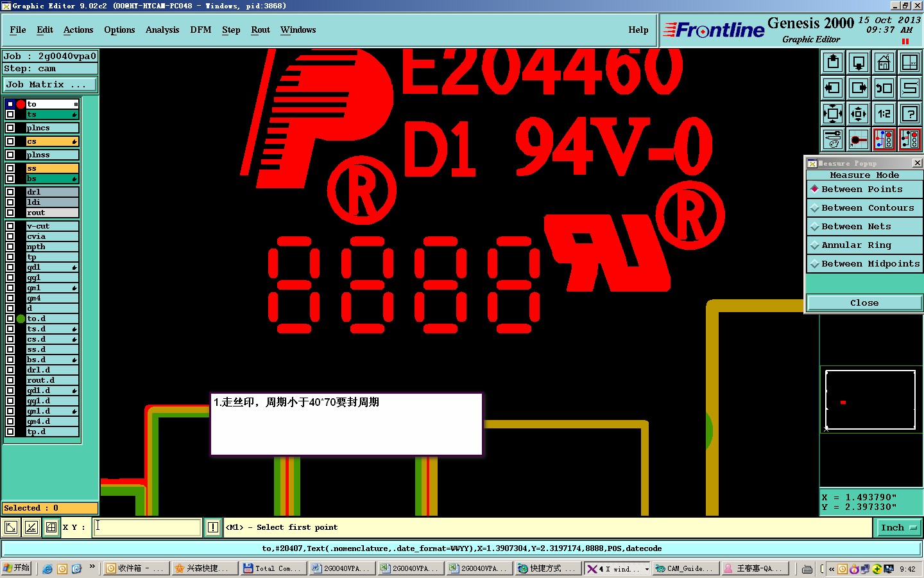Click the green bs layer name bar
This screenshot has height=578, width=924.
(x=52, y=179)
